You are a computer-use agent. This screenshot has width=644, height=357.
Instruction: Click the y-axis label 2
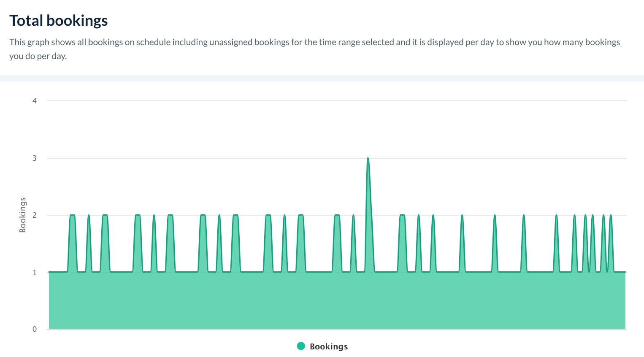click(x=35, y=215)
